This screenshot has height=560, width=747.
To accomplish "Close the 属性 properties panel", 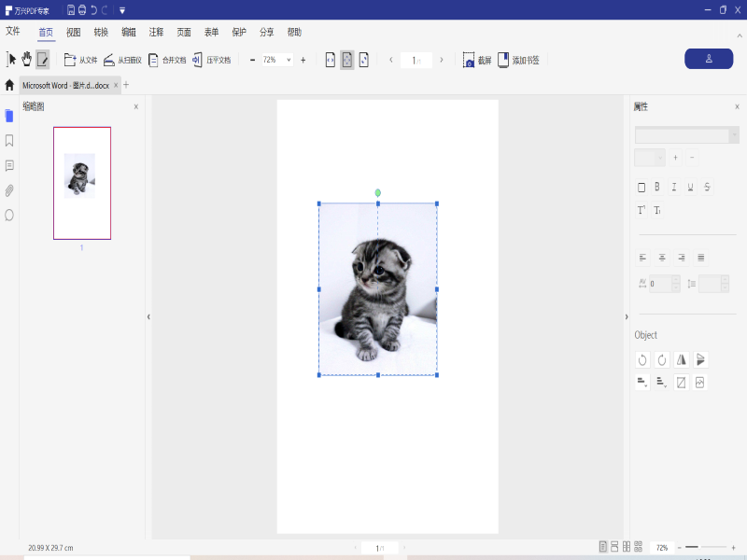I will tap(737, 106).
